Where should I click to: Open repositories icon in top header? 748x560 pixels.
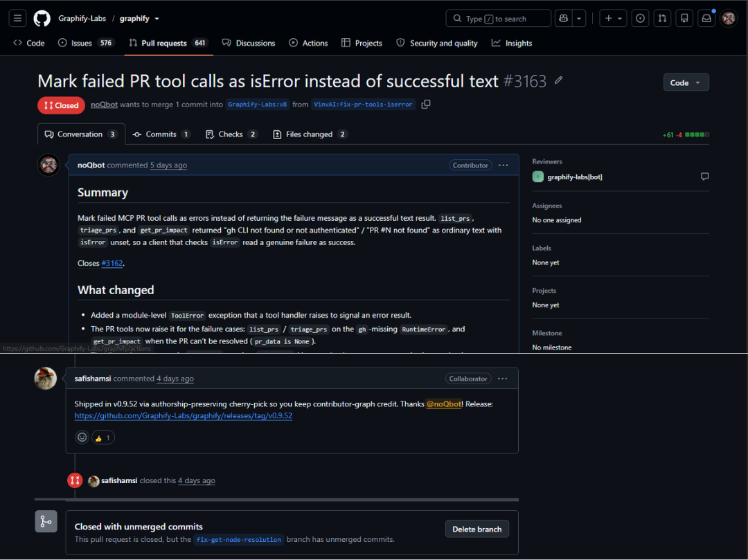684,19
